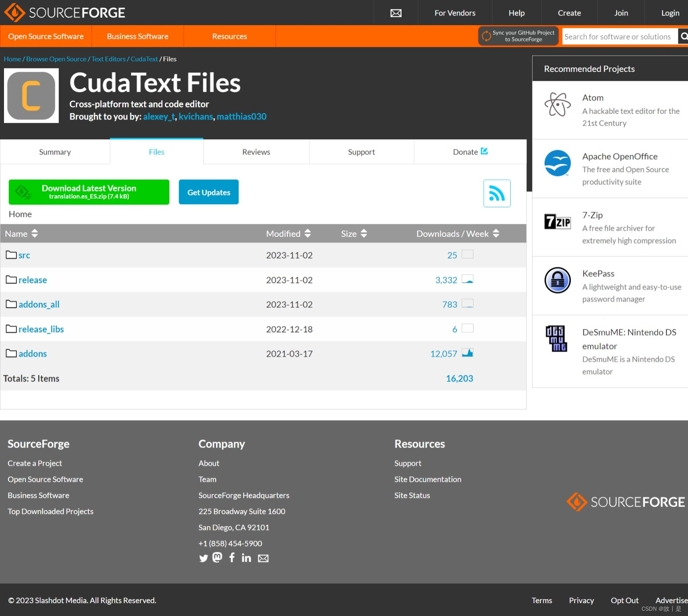This screenshot has height=616, width=688.
Task: Go to Home breadcrumb link
Action: (x=12, y=59)
